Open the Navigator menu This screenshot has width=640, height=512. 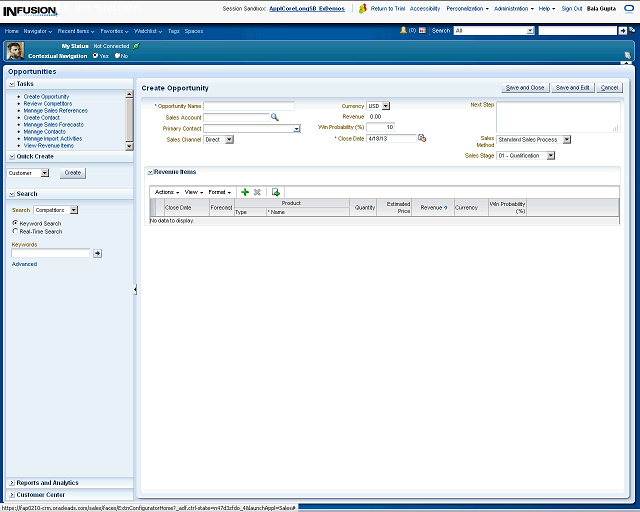pyautogui.click(x=37, y=31)
